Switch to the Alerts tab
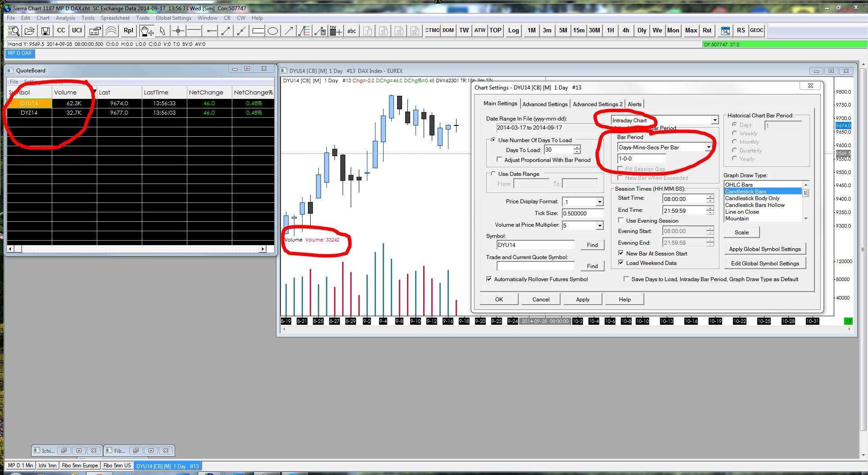Image resolution: width=868 pixels, height=475 pixels. pos(634,104)
